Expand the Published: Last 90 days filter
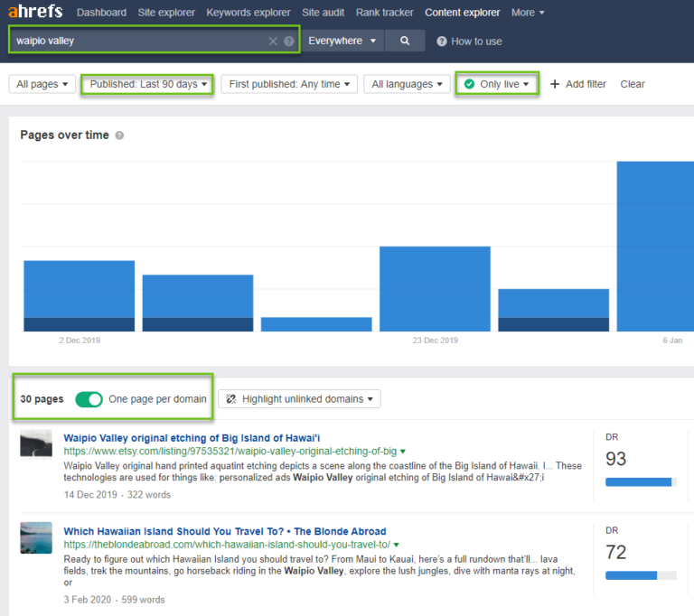The width and height of the screenshot is (694, 616). [146, 84]
